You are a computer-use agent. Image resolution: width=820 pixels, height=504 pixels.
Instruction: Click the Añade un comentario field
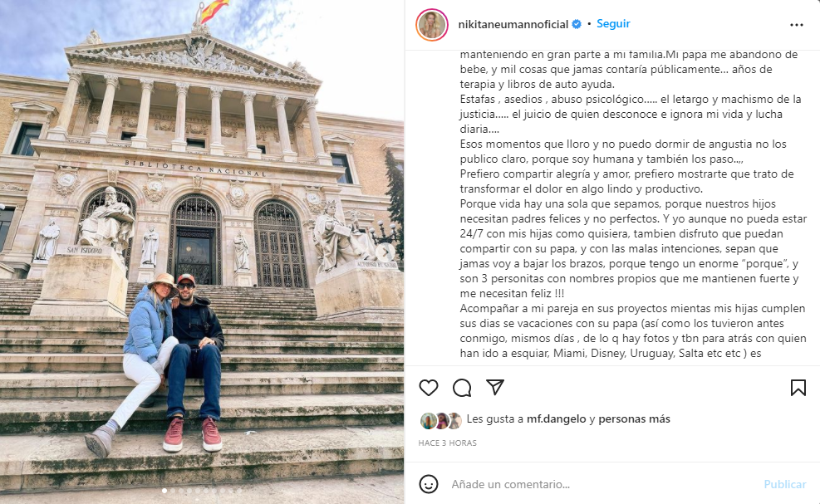601,484
